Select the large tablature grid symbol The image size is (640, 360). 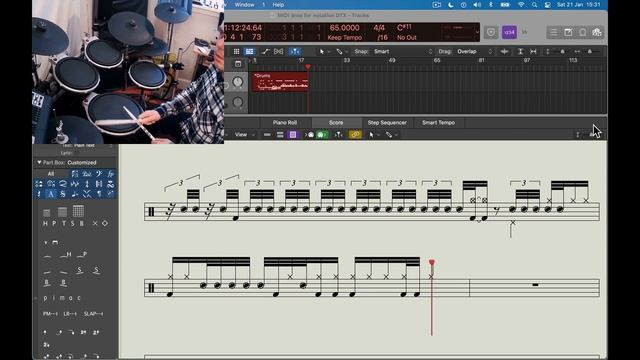(78, 211)
